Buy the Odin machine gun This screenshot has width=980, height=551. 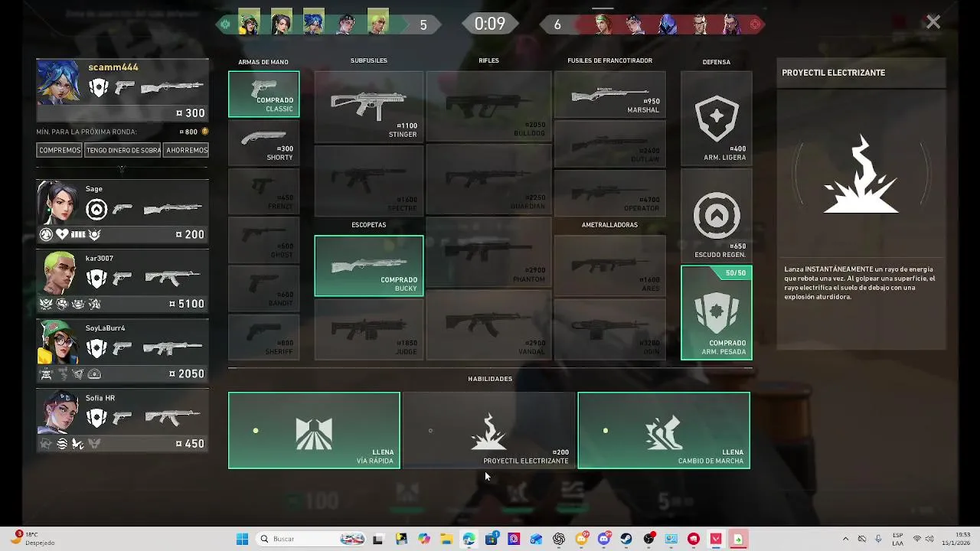pyautogui.click(x=609, y=329)
